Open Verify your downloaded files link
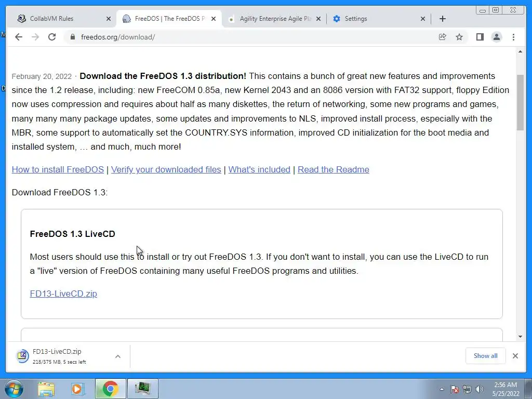The image size is (532, 399). [166, 169]
